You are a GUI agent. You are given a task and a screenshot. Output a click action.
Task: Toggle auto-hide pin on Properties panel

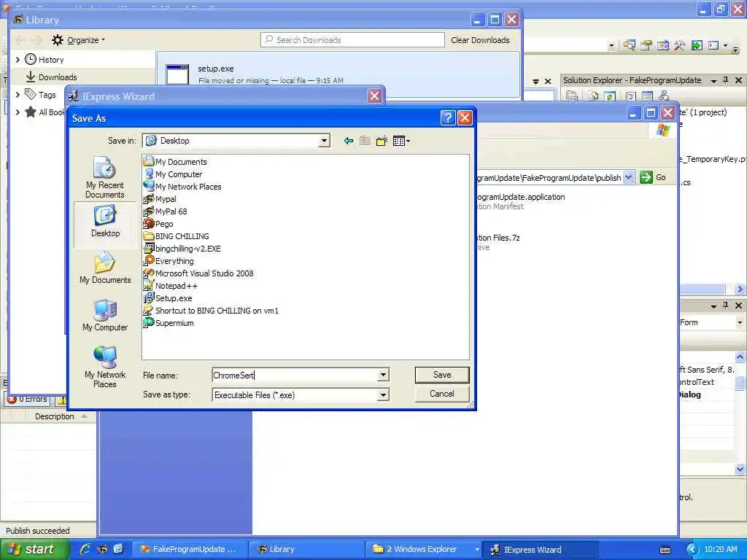click(x=726, y=306)
